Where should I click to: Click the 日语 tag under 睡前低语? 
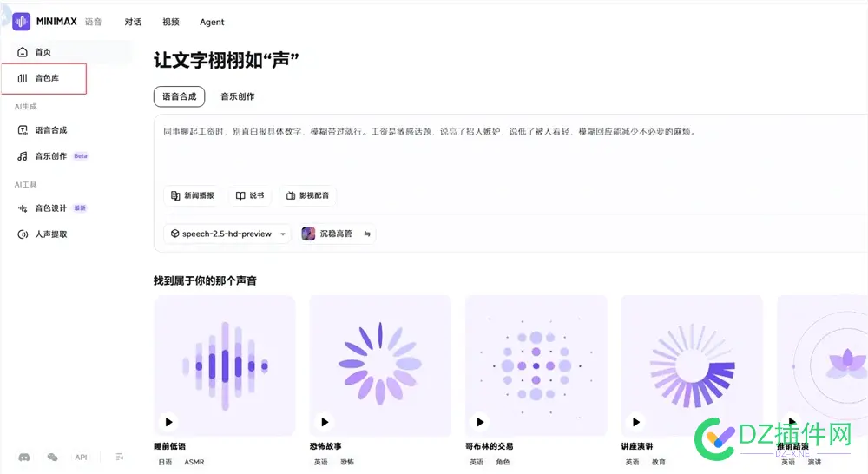coord(165,462)
